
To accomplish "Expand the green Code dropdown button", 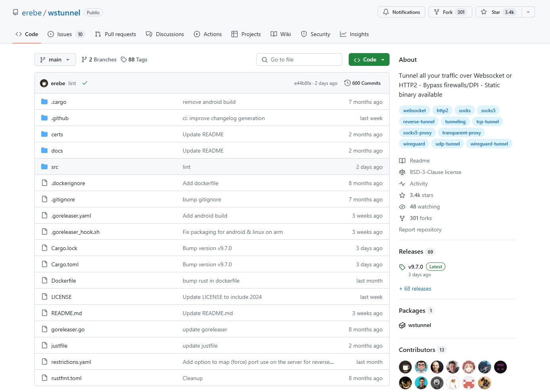I will click(369, 59).
